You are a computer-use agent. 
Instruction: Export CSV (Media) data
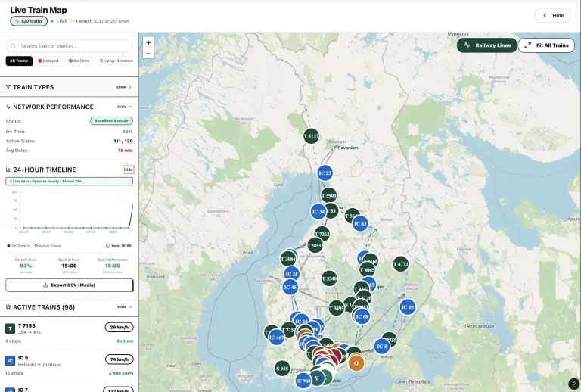70,285
